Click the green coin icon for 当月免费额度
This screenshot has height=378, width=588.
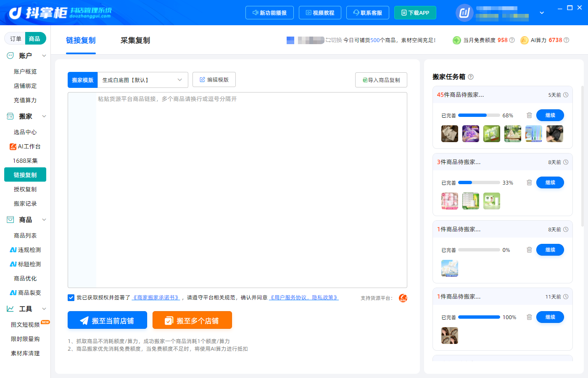pos(457,40)
